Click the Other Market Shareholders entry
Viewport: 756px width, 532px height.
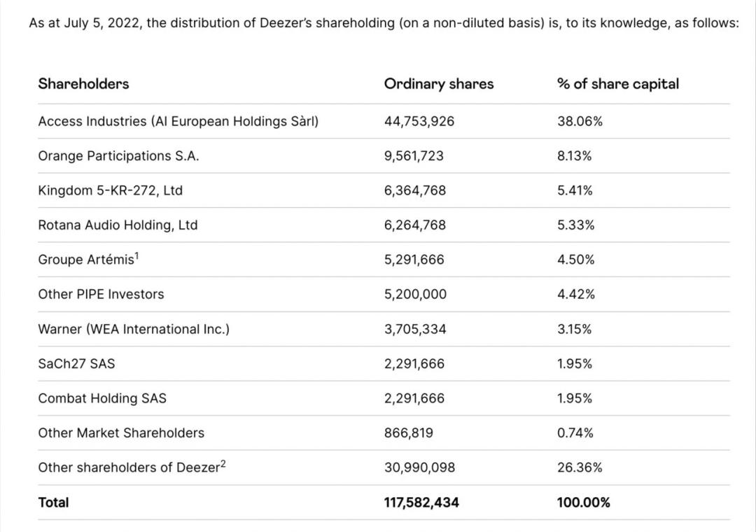point(121,433)
